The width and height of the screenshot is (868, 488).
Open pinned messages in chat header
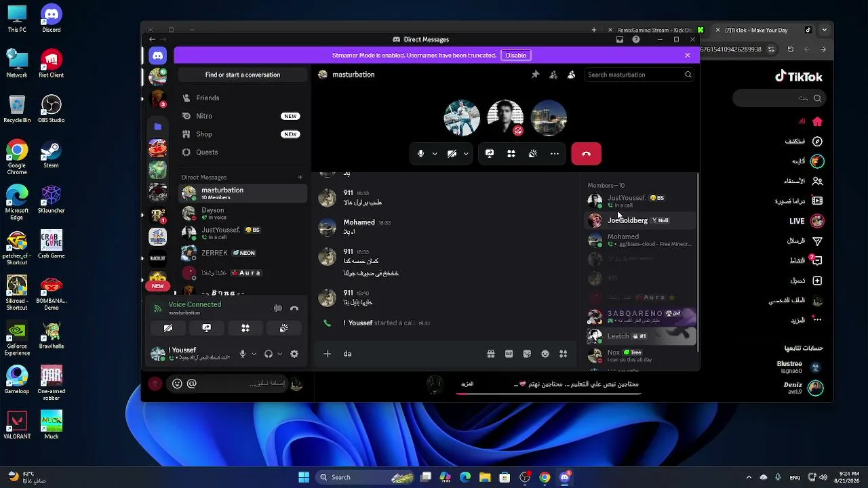tap(535, 75)
